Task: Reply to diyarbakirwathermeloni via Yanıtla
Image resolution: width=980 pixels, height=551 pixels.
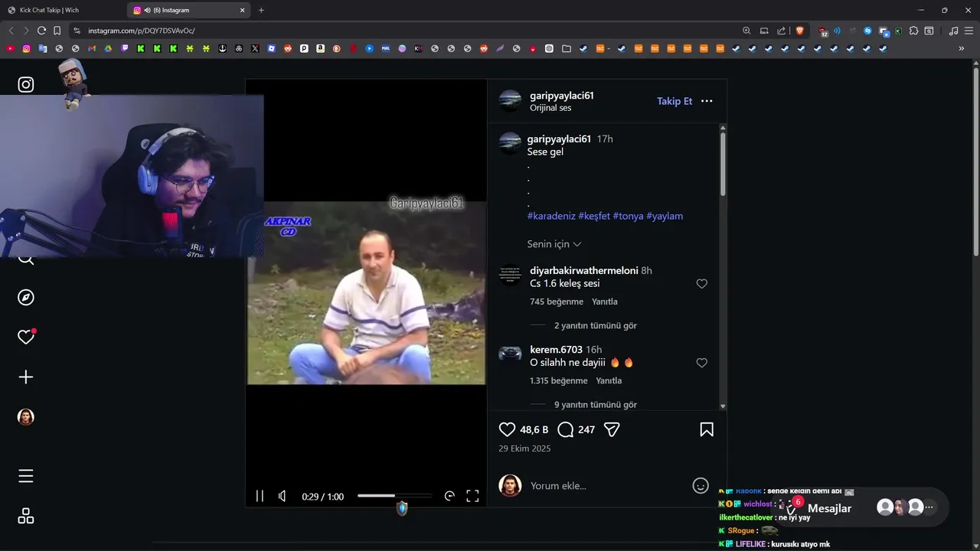Action: pos(605,302)
